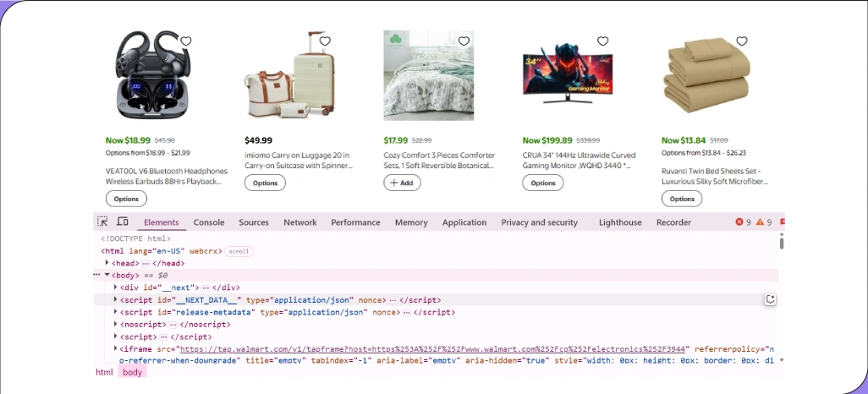The width and height of the screenshot is (868, 394).
Task: Expand the div id __next node
Action: tap(116, 287)
